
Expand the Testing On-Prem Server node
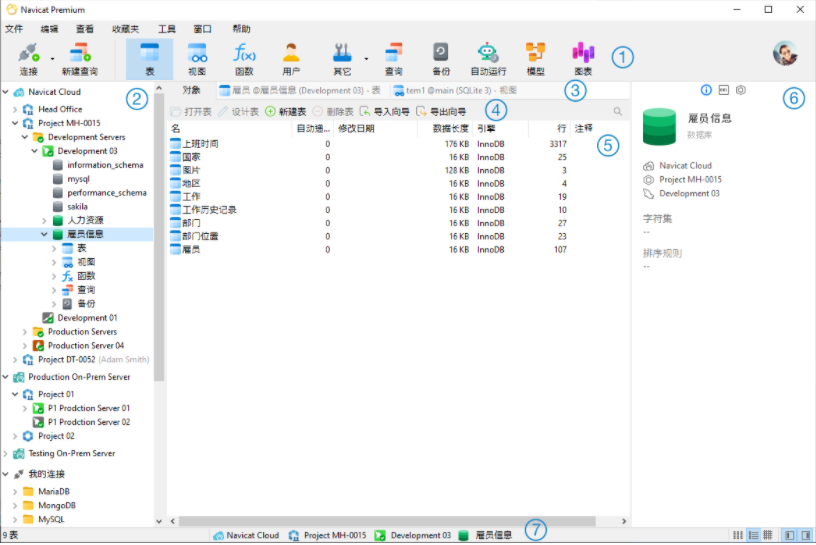[x=6, y=454]
